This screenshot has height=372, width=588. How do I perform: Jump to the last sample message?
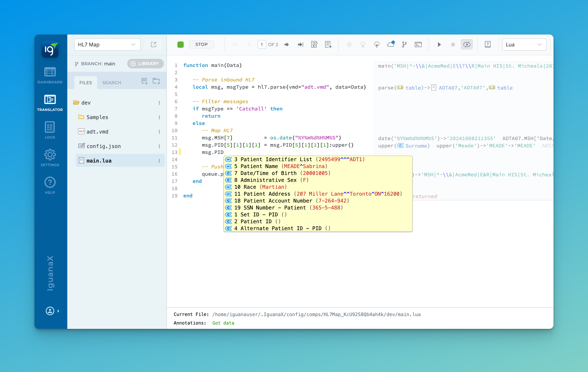click(x=301, y=45)
